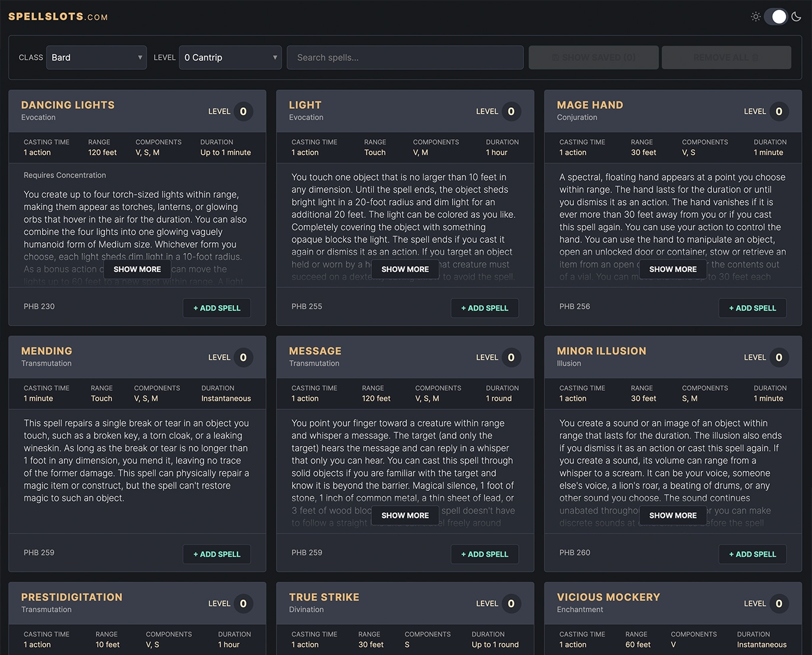Screen dimensions: 812x655
Task: Open the Level dropdown showing 0 Cantrip
Action: pyautogui.click(x=230, y=57)
